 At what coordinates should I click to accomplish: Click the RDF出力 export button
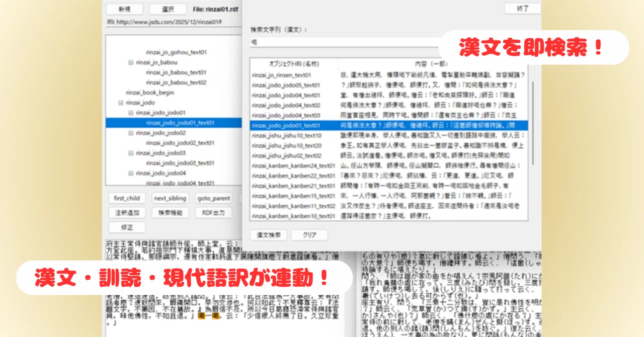(214, 213)
